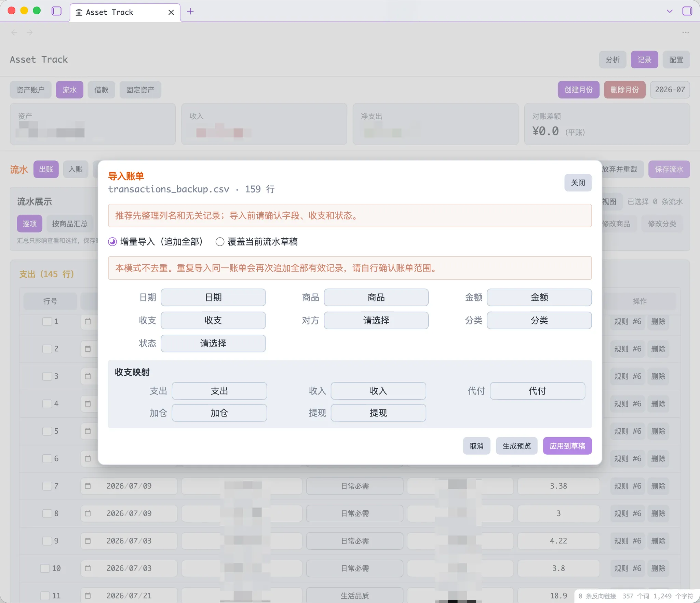Open a new tab with plus icon
This screenshot has width=700, height=603.
190,12
